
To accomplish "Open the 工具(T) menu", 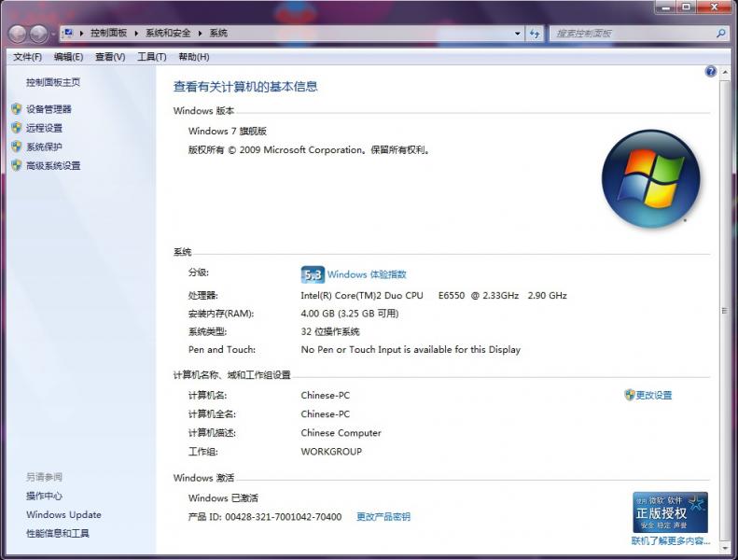I will pos(151,57).
